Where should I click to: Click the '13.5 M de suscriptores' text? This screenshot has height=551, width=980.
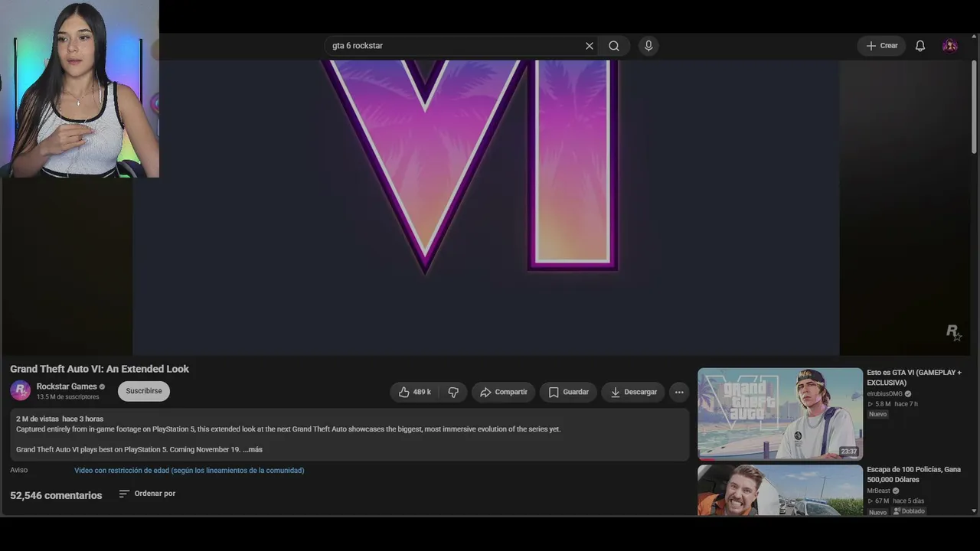click(68, 397)
